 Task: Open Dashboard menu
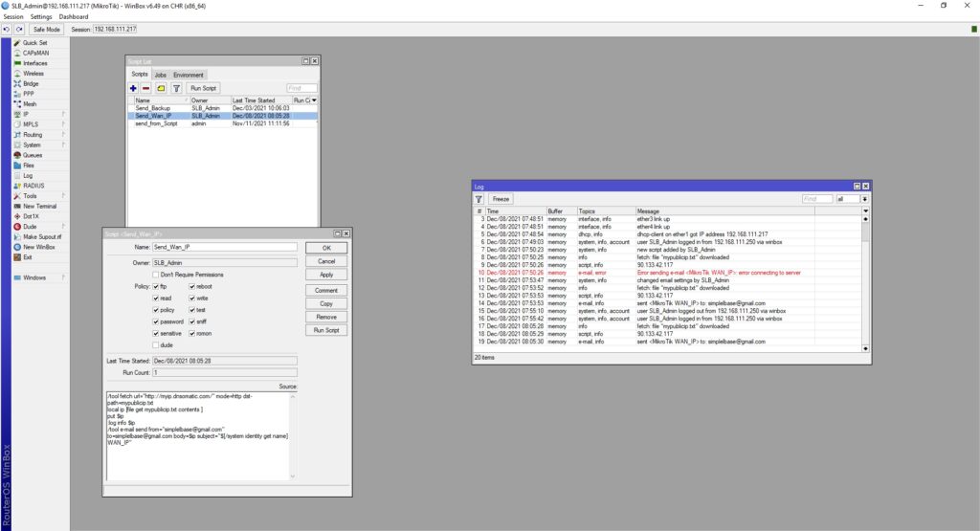[x=74, y=17]
